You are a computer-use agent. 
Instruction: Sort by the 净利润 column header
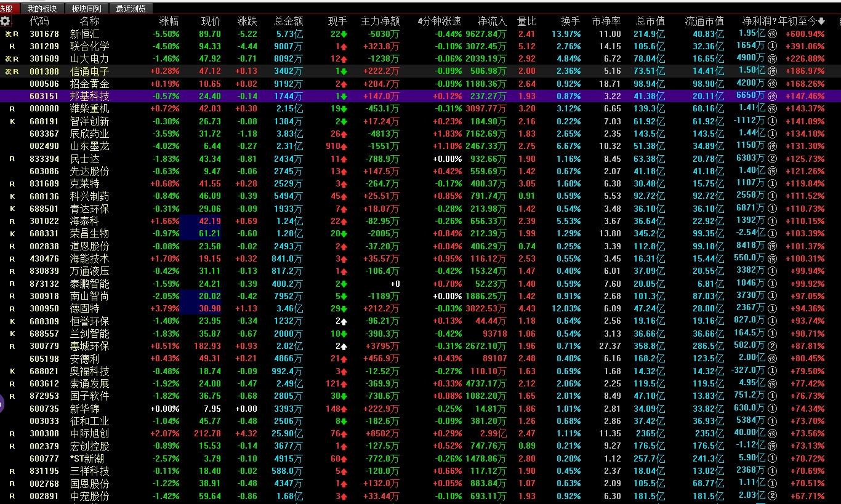click(758, 22)
